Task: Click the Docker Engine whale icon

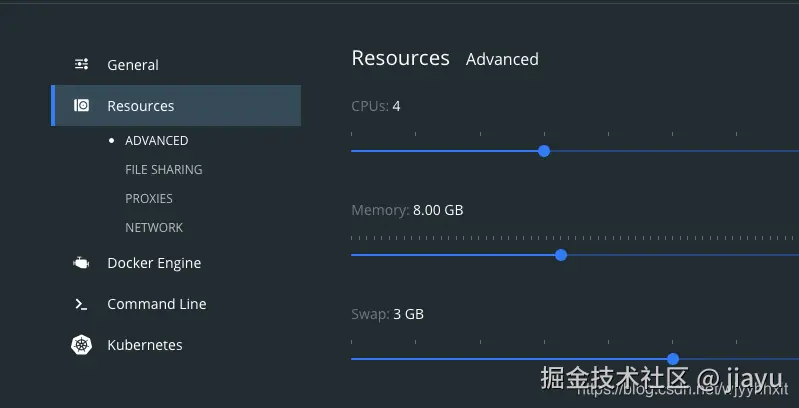Action: [x=82, y=263]
